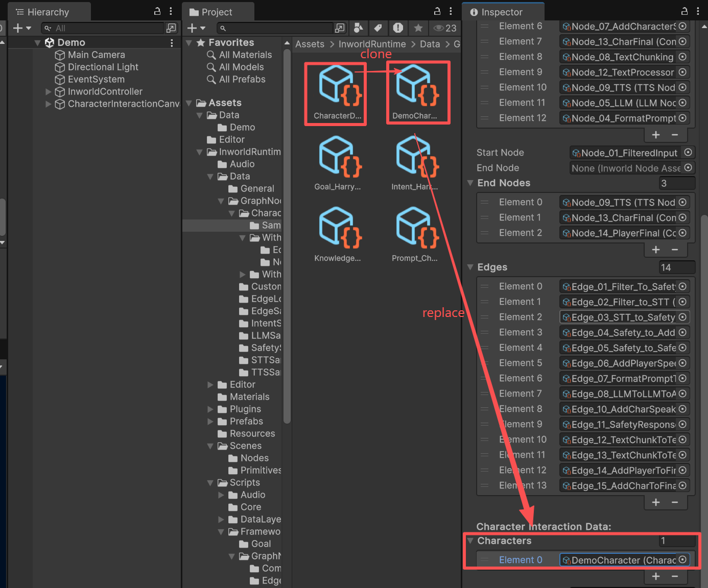Click the Hierarchy search field
708x588 pixels.
pyautogui.click(x=102, y=28)
